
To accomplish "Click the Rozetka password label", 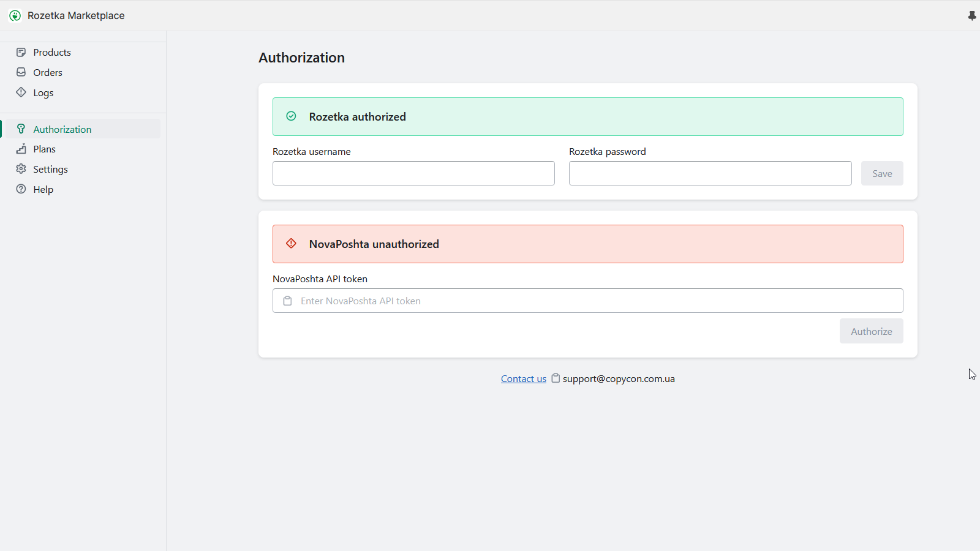I will coord(607,152).
